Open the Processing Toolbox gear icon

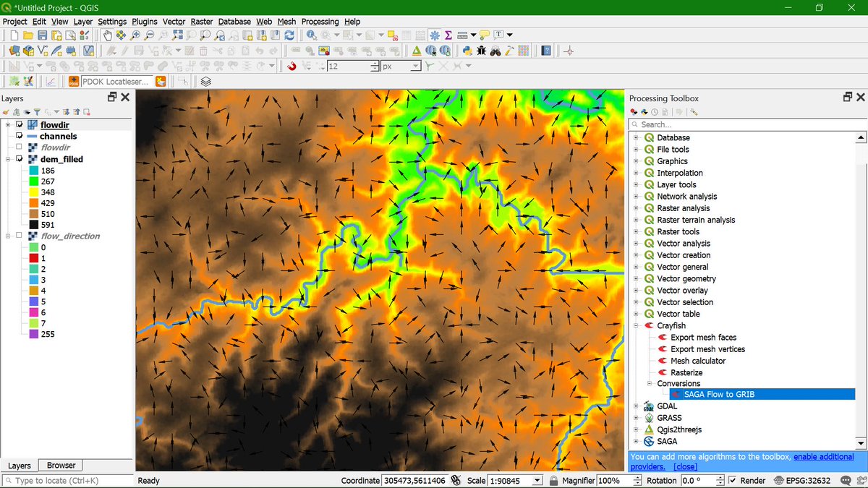pyautogui.click(x=434, y=35)
